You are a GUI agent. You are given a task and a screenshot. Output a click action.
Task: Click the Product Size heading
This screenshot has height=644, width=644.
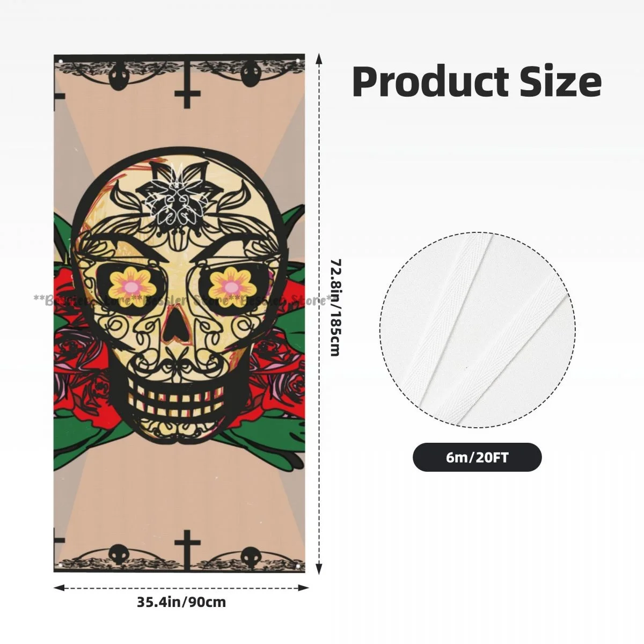point(477,82)
